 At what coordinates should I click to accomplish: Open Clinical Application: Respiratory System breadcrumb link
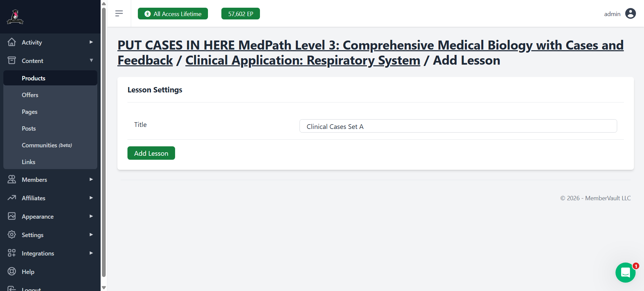(x=303, y=61)
